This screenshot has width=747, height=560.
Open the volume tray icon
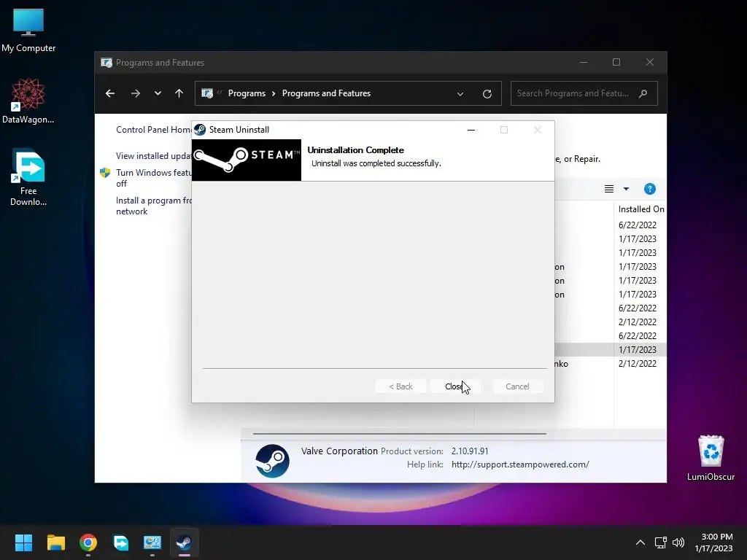tap(678, 542)
